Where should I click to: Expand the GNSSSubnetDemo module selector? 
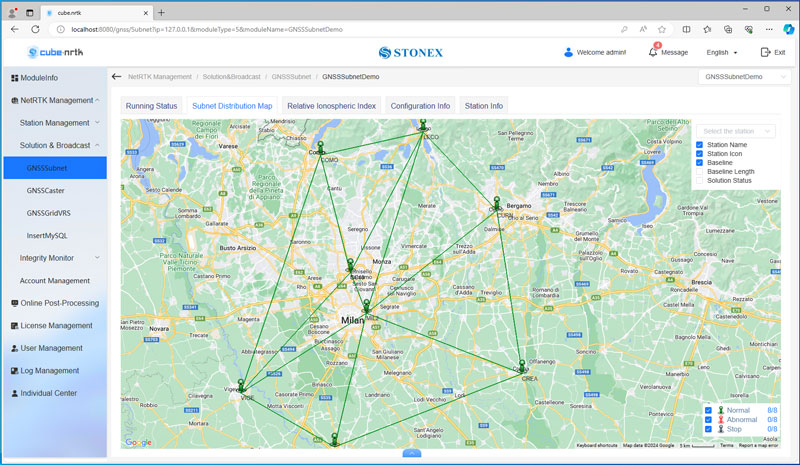pos(741,76)
